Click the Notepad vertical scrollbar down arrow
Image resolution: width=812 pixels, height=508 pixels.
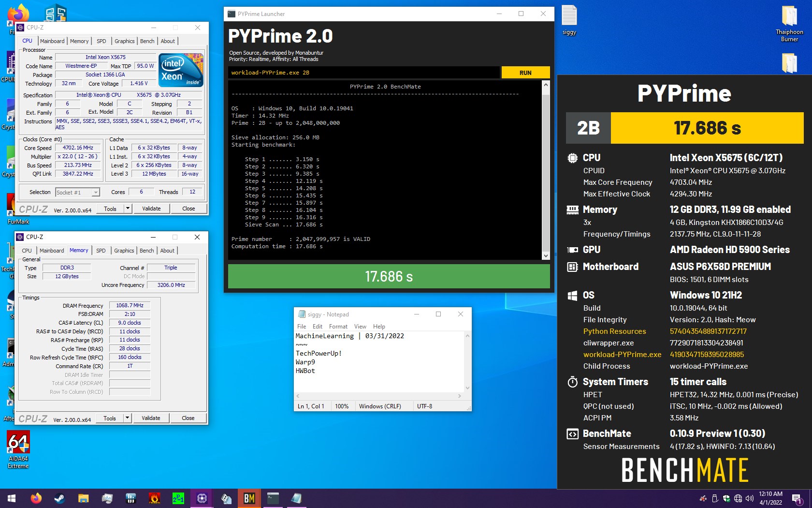point(467,388)
